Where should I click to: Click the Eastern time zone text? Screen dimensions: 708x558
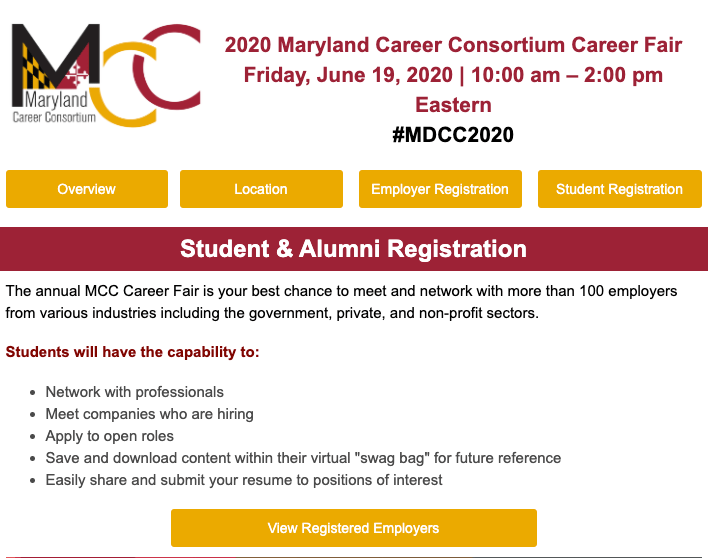click(x=453, y=105)
